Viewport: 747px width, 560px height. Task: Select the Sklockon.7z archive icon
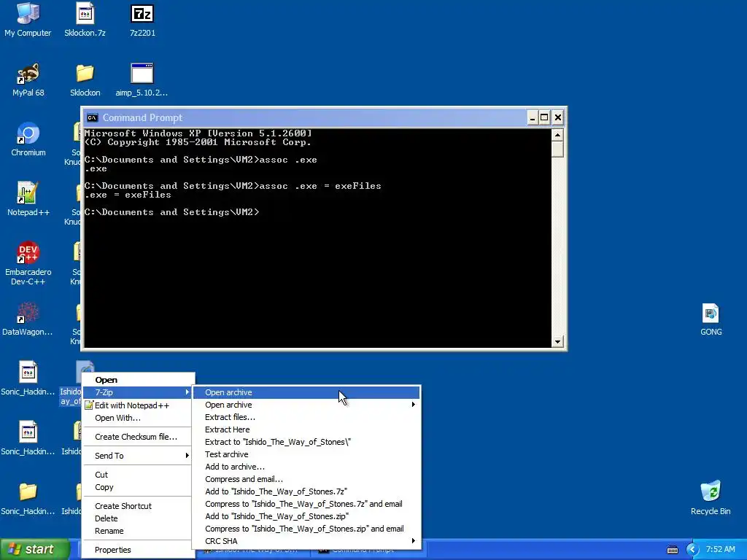(85, 20)
